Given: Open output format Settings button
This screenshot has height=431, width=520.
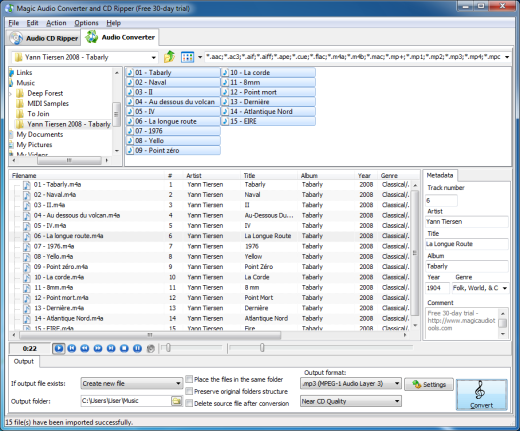Looking at the screenshot, I should point(429,385).
